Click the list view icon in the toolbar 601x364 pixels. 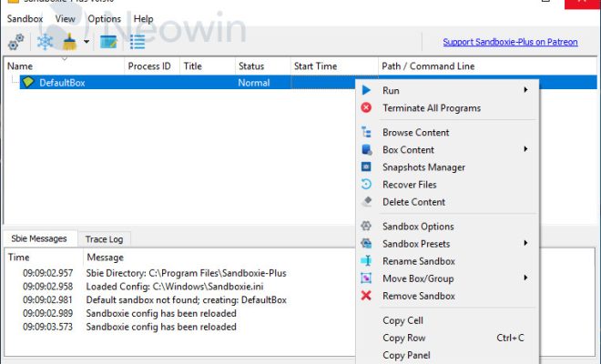[x=138, y=42]
